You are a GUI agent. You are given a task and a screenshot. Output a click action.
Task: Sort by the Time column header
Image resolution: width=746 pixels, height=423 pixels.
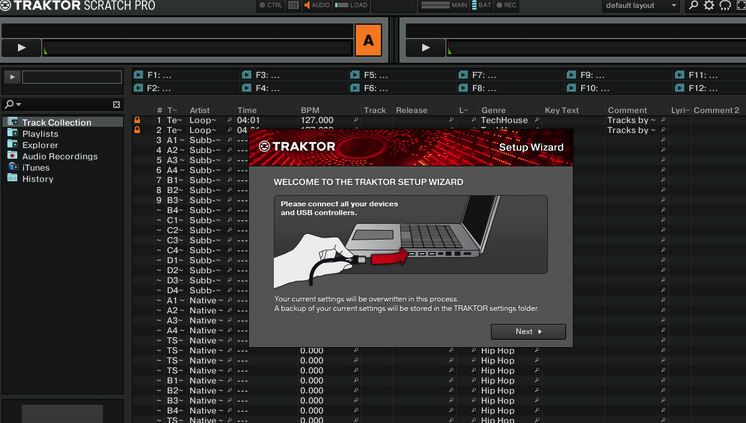pyautogui.click(x=247, y=110)
